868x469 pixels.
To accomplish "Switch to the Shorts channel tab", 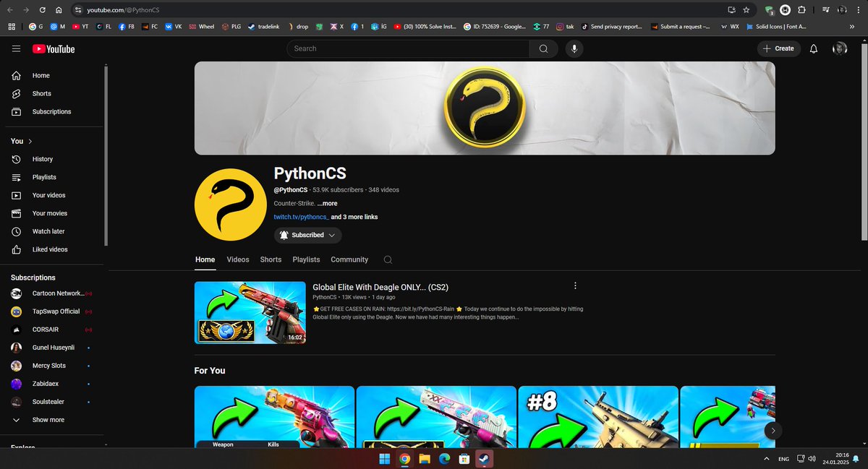I will (271, 259).
